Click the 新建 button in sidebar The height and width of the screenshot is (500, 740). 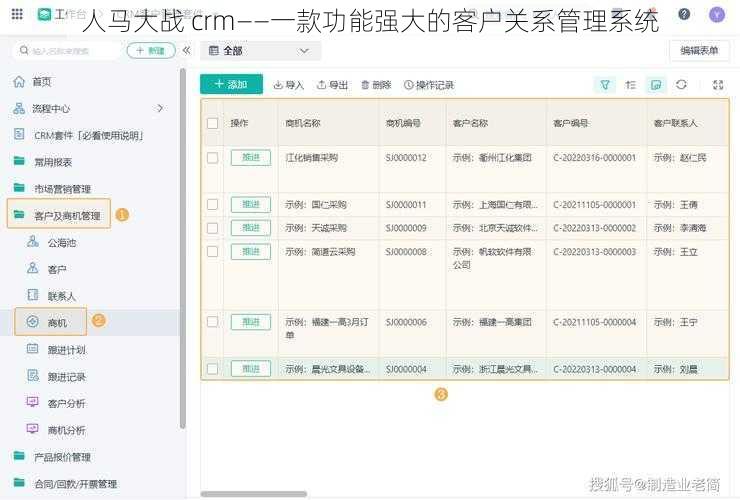[151, 51]
